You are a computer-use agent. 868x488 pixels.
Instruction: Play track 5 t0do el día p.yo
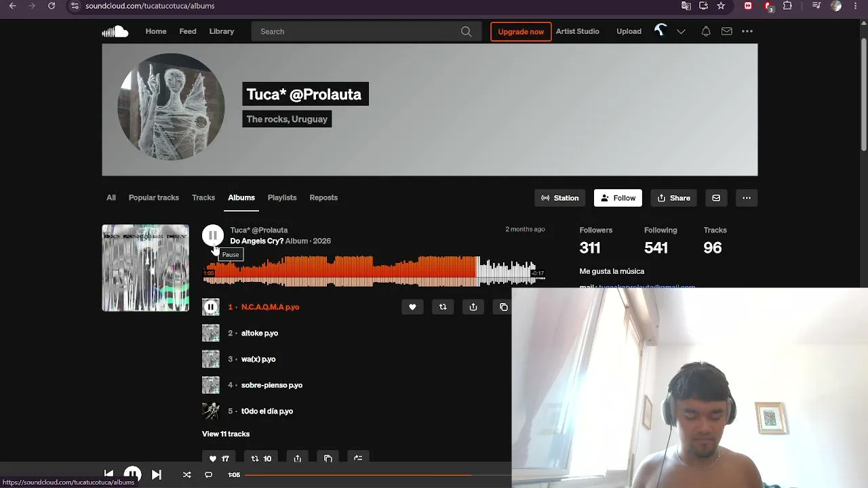coord(267,411)
